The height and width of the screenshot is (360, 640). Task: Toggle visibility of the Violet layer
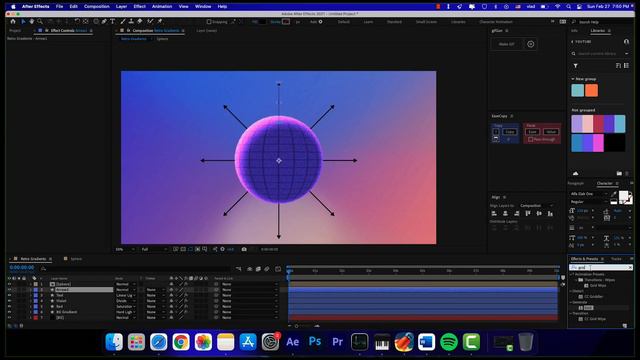click(9, 301)
